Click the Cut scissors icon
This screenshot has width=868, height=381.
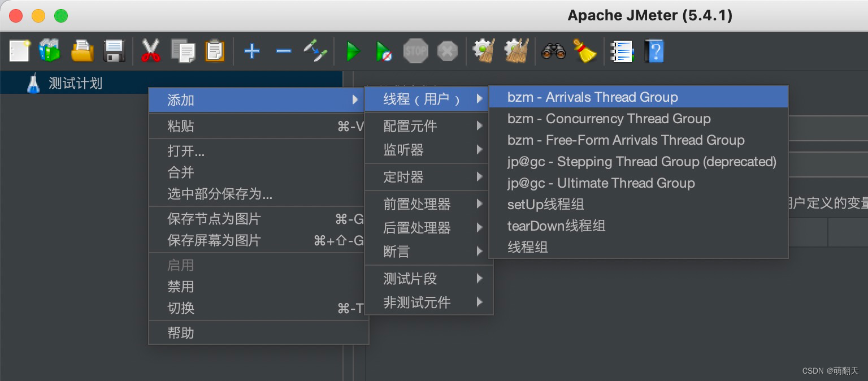[151, 51]
